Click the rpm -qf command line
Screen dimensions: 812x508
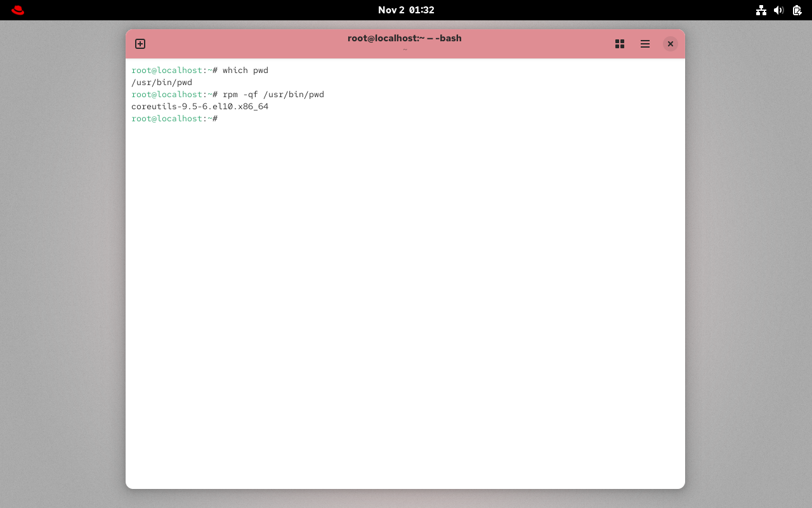[273, 94]
